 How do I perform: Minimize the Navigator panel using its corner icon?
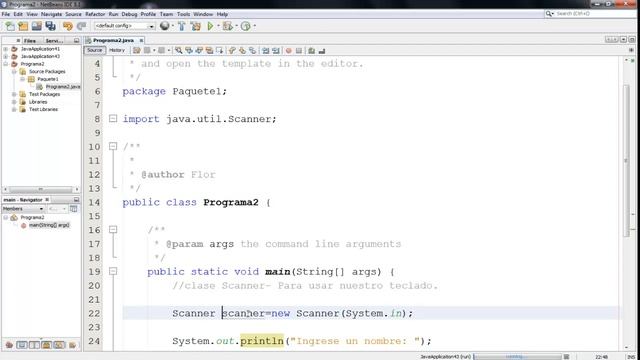point(76,200)
